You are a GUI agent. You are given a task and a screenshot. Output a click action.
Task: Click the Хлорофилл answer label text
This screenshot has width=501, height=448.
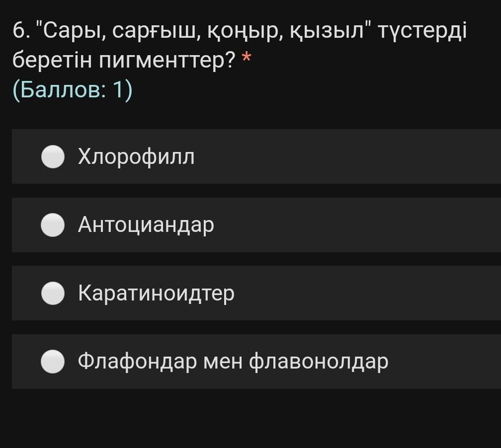(136, 157)
